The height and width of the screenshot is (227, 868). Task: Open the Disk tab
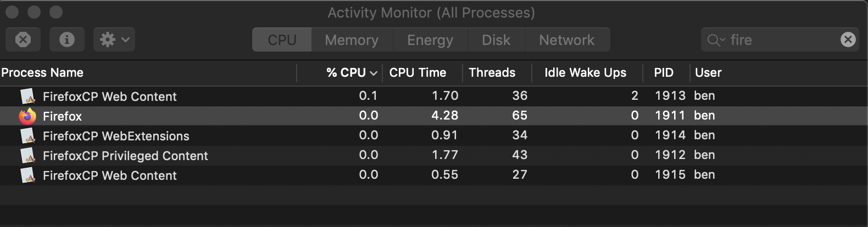(496, 40)
